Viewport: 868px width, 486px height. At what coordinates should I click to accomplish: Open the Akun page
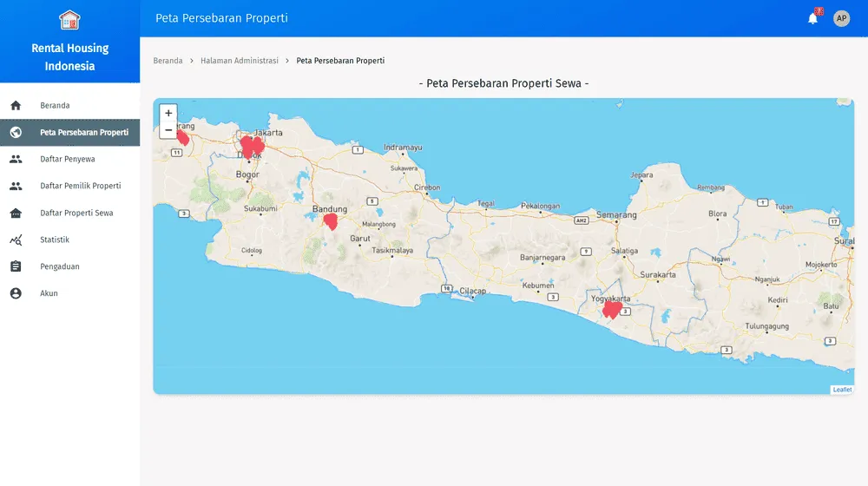(x=69, y=293)
